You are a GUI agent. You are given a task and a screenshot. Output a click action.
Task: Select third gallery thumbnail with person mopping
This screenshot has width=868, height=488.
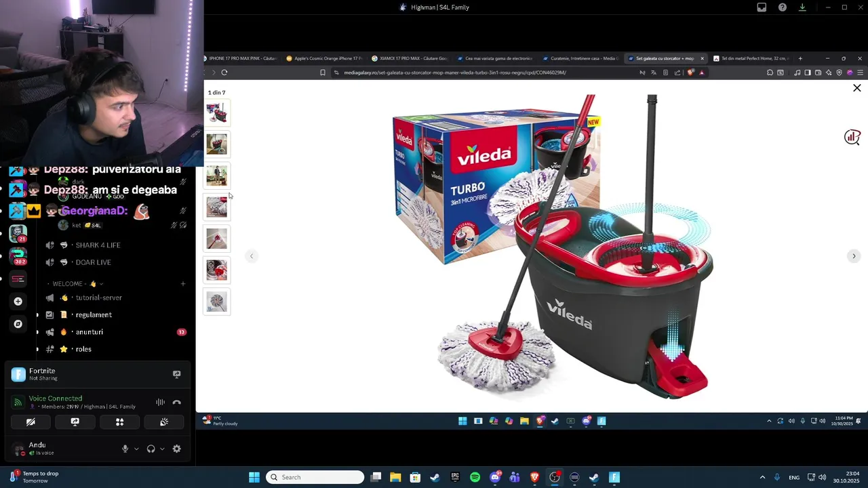[x=217, y=176]
